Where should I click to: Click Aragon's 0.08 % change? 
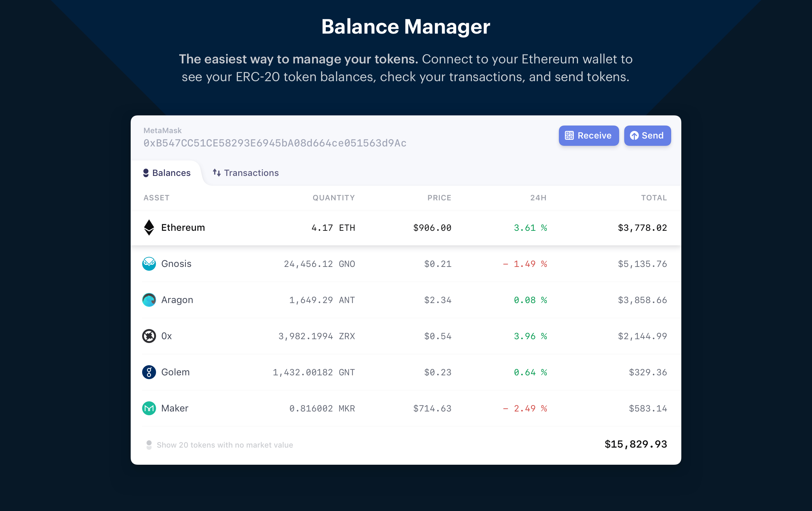[x=530, y=300]
